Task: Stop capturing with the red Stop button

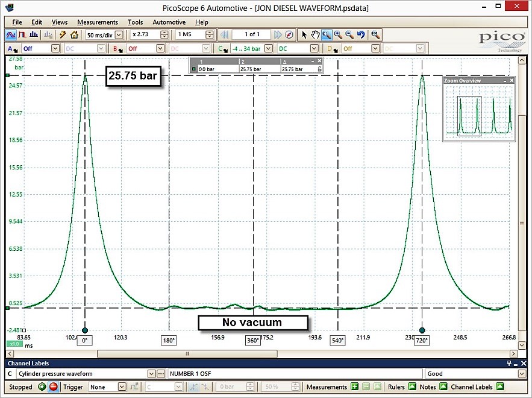Action: [x=53, y=387]
